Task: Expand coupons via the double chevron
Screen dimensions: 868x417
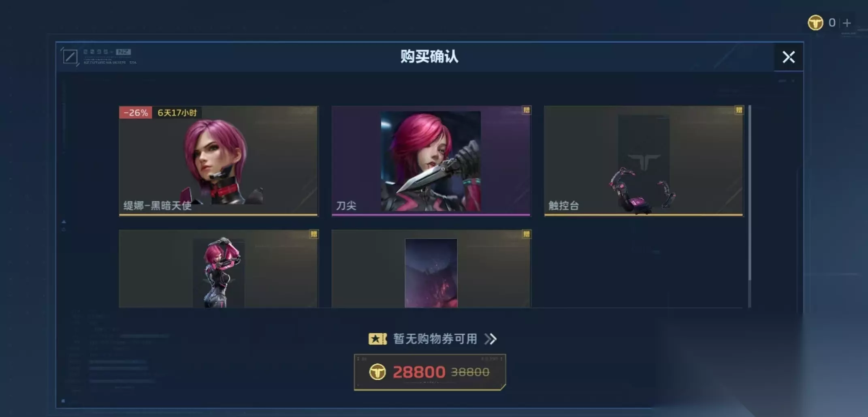Action: pos(491,339)
